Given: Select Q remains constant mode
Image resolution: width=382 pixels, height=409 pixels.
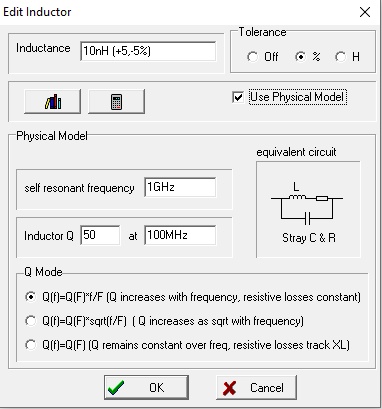Looking at the screenshot, I should 31,345.
